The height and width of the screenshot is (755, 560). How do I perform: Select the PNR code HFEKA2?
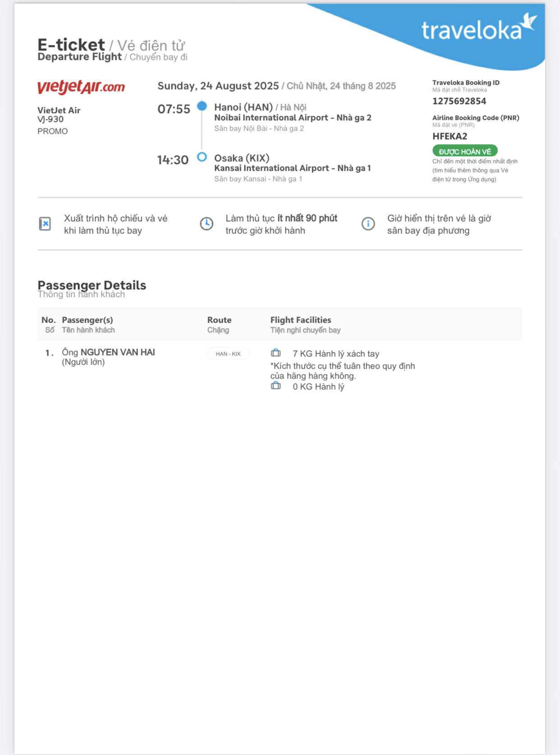pos(450,136)
